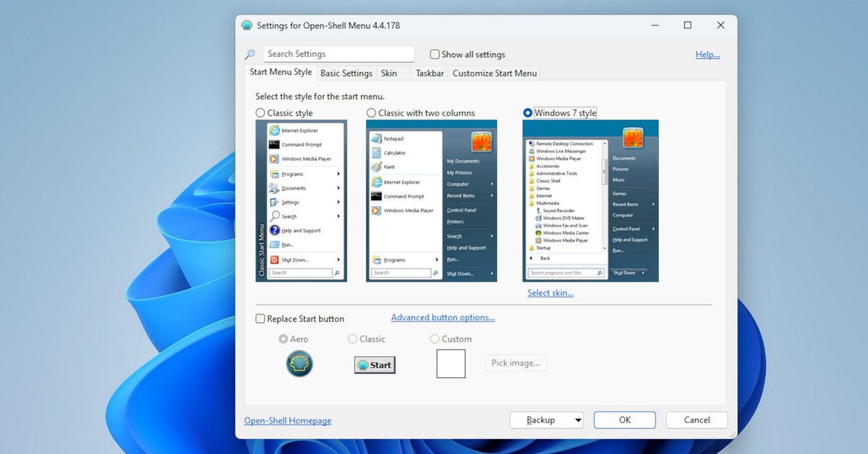The height and width of the screenshot is (454, 868).
Task: Switch to the Customize Start Menu tab
Action: point(495,73)
